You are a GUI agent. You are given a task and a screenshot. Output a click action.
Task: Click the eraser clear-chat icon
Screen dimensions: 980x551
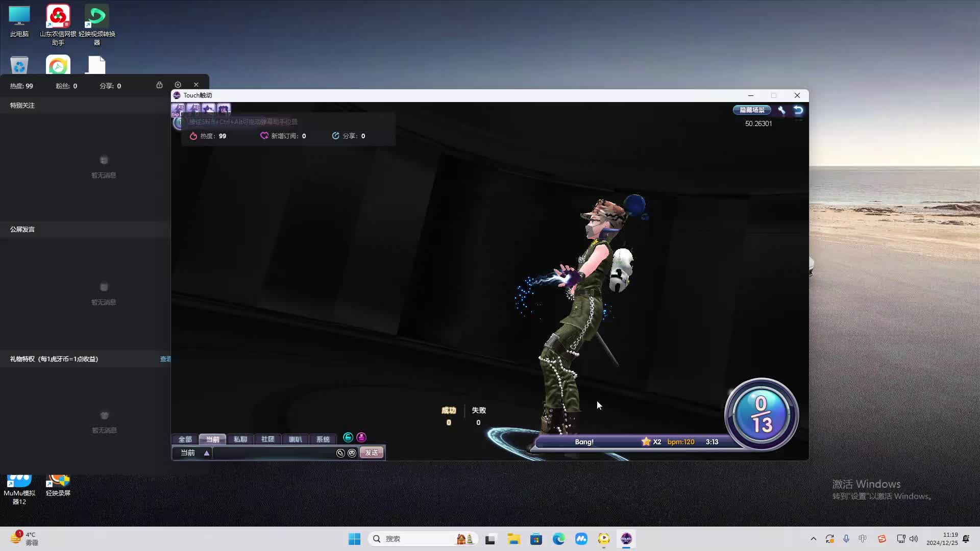(340, 453)
